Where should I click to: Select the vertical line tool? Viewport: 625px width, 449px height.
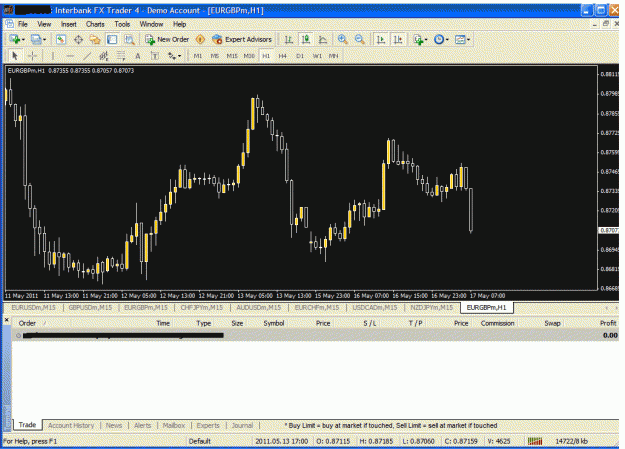click(52, 56)
